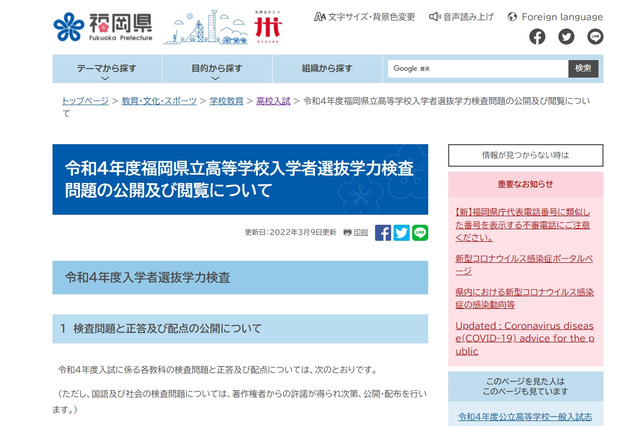Open 新型コロナウイルス感染症ポータルページ link

(x=524, y=264)
